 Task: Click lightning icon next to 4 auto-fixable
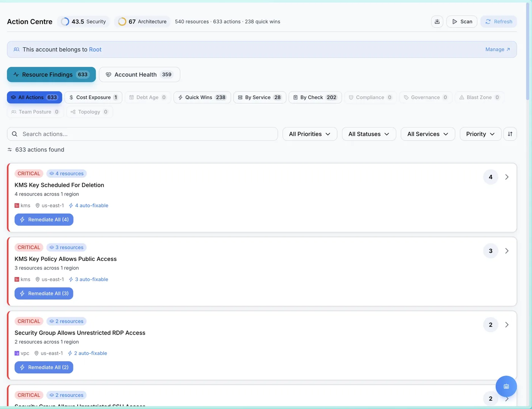(71, 205)
